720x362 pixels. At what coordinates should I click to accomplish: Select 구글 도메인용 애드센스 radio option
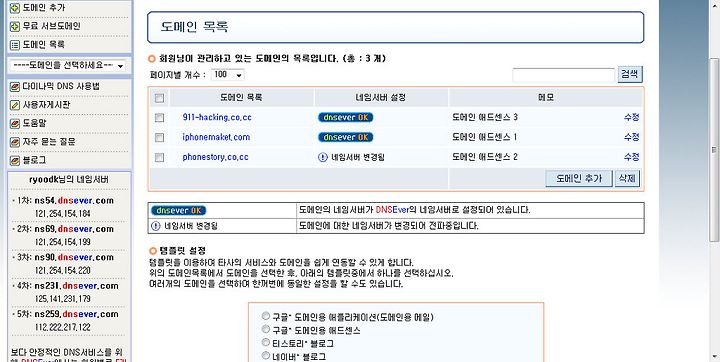(266, 329)
